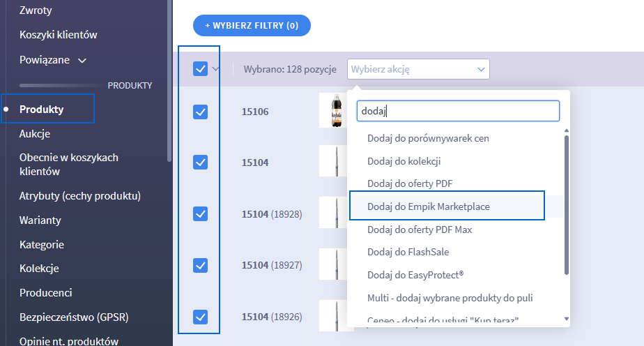
Task: Uncheck the checkbox for product 15106
Action: (x=200, y=112)
